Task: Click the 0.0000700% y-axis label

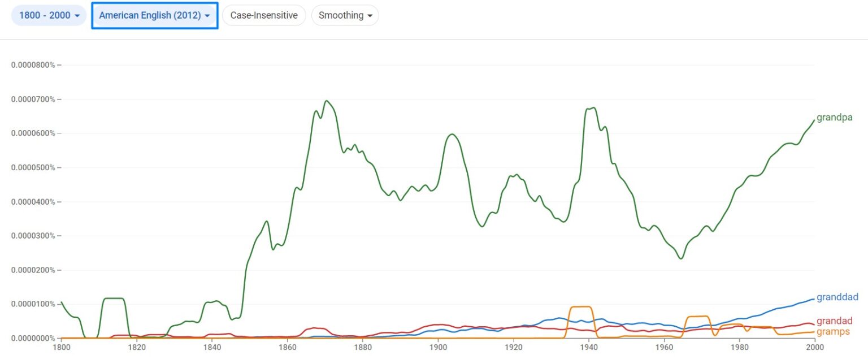Action: (x=33, y=100)
